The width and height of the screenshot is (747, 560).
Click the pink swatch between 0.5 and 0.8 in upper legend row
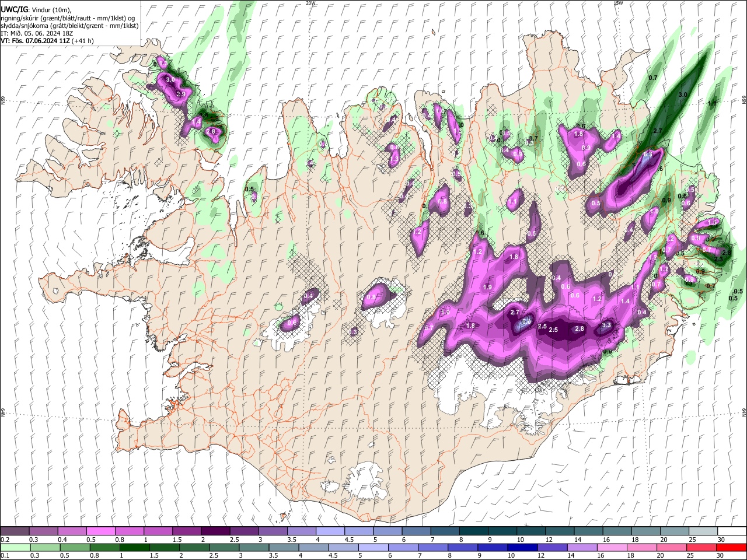(x=101, y=531)
